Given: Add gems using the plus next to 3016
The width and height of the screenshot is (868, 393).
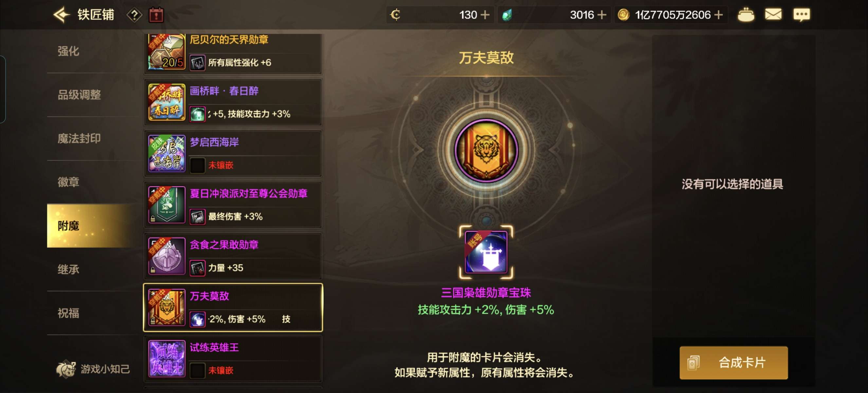Looking at the screenshot, I should pos(602,15).
